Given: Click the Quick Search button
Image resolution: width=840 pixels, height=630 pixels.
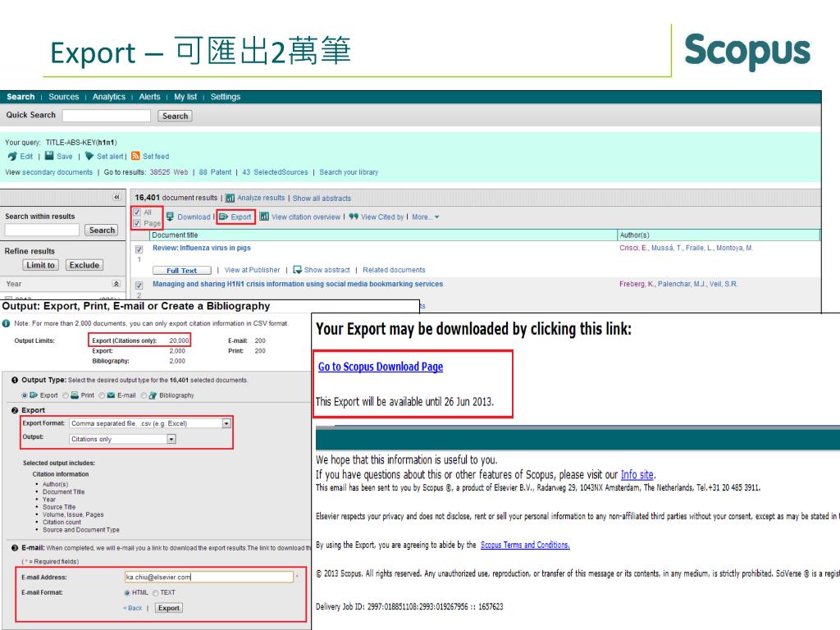Looking at the screenshot, I should (176, 116).
